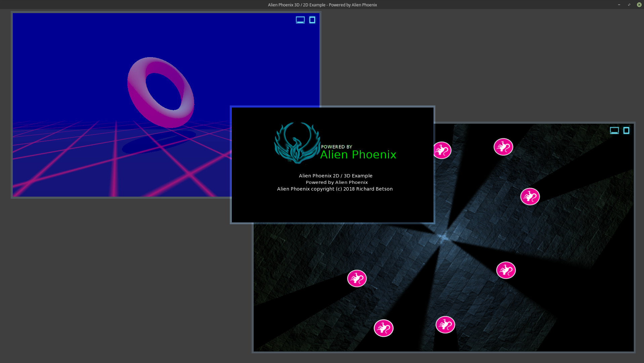
Task: Click the teal Alien Phoenix bird logo
Action: 297,143
